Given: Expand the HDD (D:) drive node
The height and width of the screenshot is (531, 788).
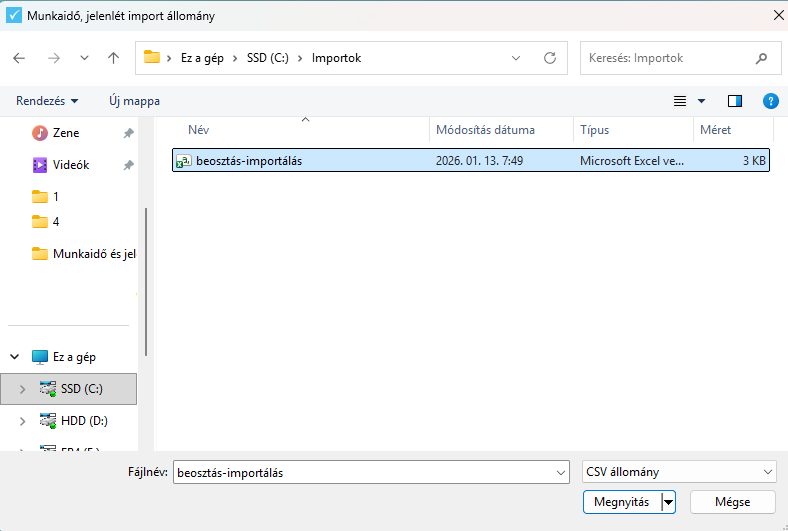Looking at the screenshot, I should (x=22, y=421).
